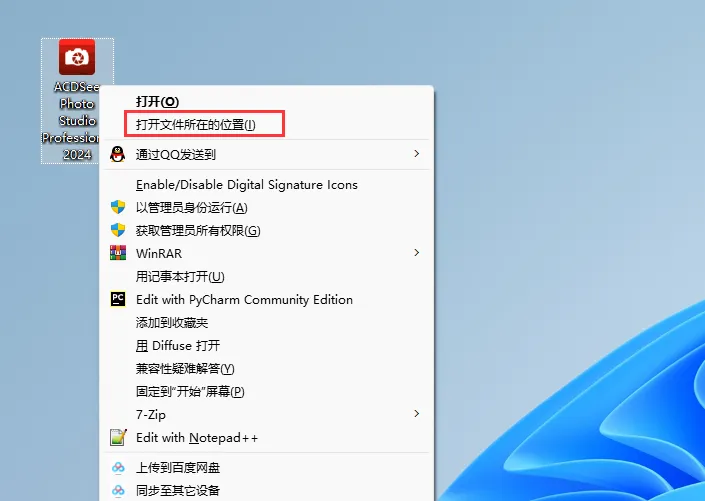Click the shield icon beside 以管理员身份运行
This screenshot has width=705, height=501.
tap(118, 207)
